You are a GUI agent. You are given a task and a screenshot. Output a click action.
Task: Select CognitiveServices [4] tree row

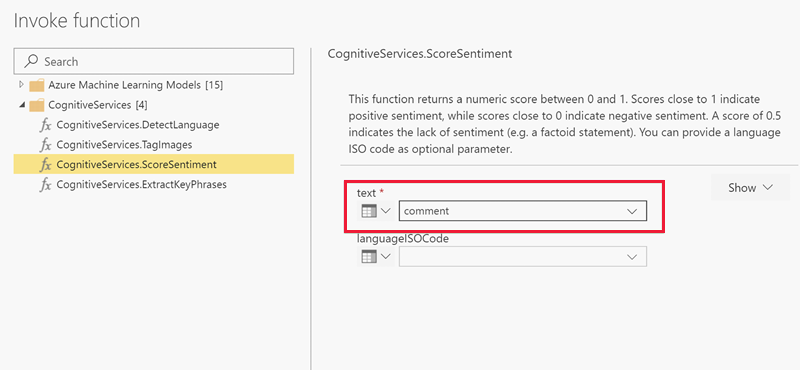[154, 105]
